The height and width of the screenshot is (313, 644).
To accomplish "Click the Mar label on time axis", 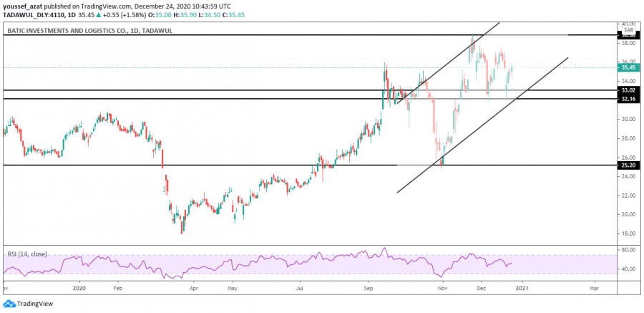I will tap(593, 288).
